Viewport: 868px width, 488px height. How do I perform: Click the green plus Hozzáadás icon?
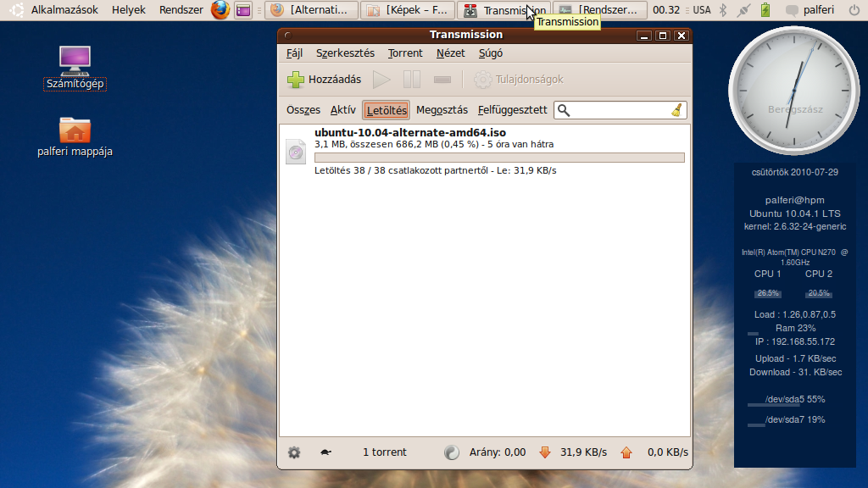(296, 80)
